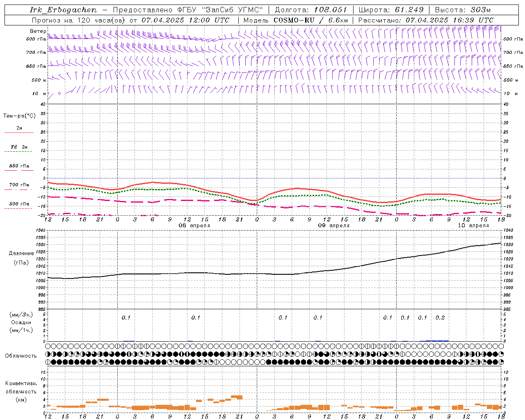The width and height of the screenshot is (525, 420).
Task: Click the (мм/1ч.) precipitation unit label
Action: coord(21,330)
